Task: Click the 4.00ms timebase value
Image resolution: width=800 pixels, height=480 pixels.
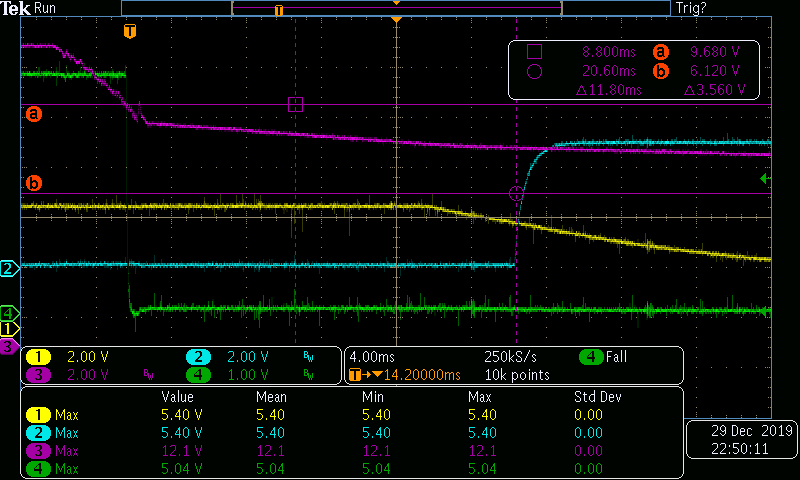Action: tap(371, 357)
